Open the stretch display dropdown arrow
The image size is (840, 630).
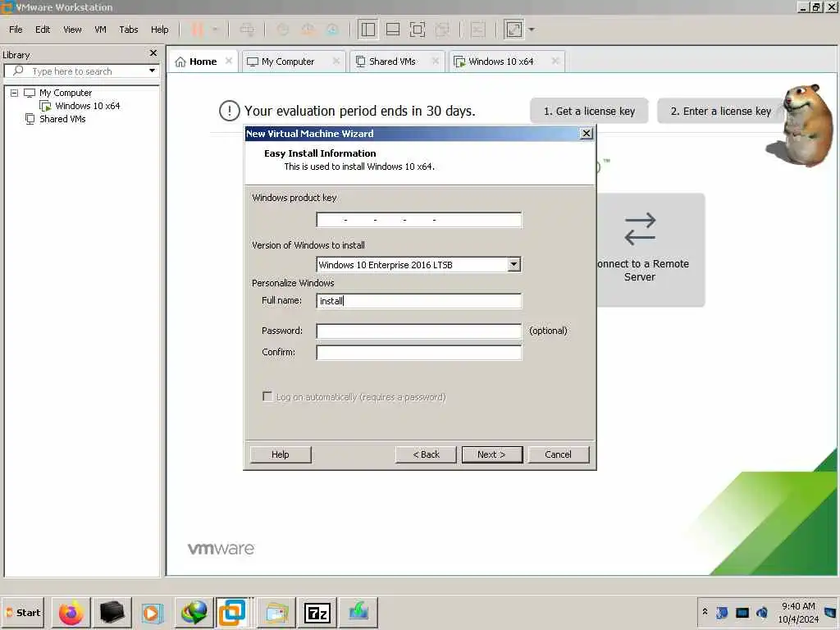[x=532, y=30]
